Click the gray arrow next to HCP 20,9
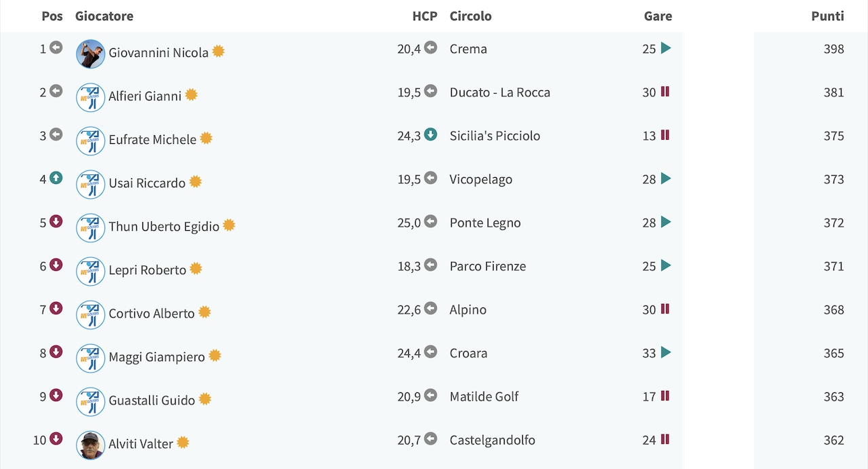868x469 pixels. pyautogui.click(x=431, y=395)
